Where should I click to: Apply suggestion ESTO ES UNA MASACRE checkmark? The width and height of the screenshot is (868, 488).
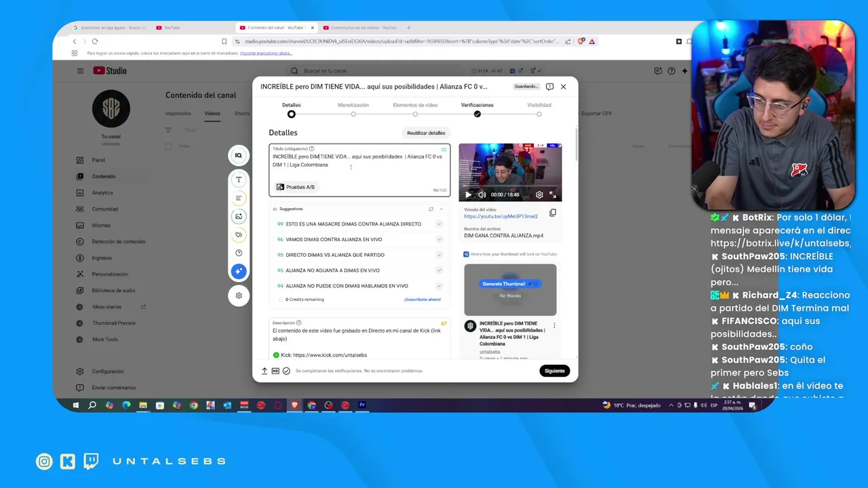(439, 224)
